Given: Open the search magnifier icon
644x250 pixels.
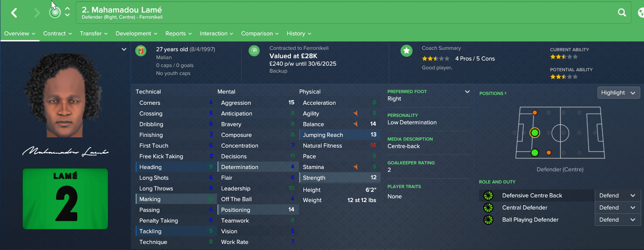Looking at the screenshot, I should [x=622, y=13].
